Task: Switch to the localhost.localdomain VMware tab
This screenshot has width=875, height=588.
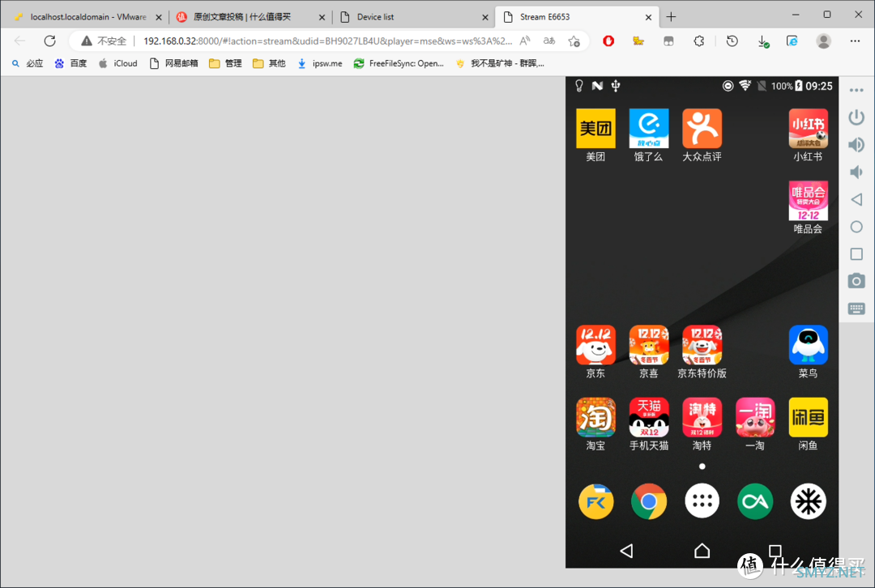Action: [87, 17]
